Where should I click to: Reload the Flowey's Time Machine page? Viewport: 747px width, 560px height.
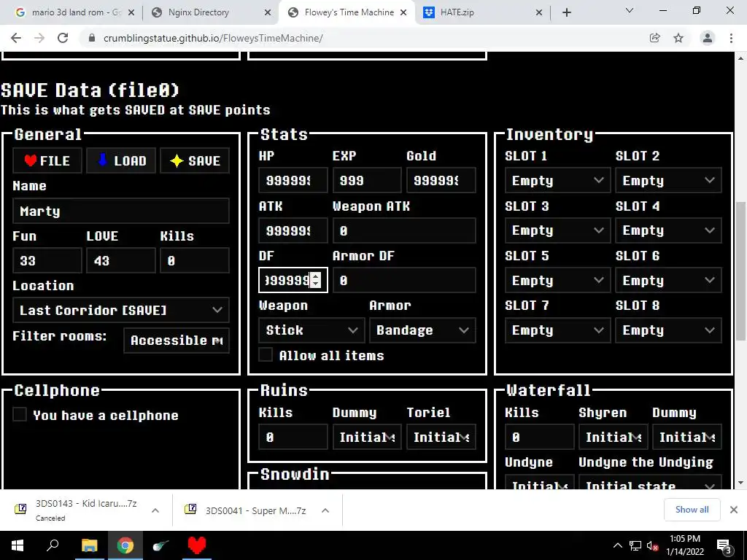pos(63,38)
